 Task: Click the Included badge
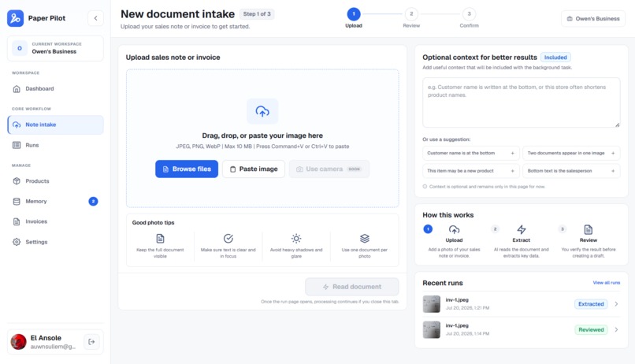[x=555, y=58]
